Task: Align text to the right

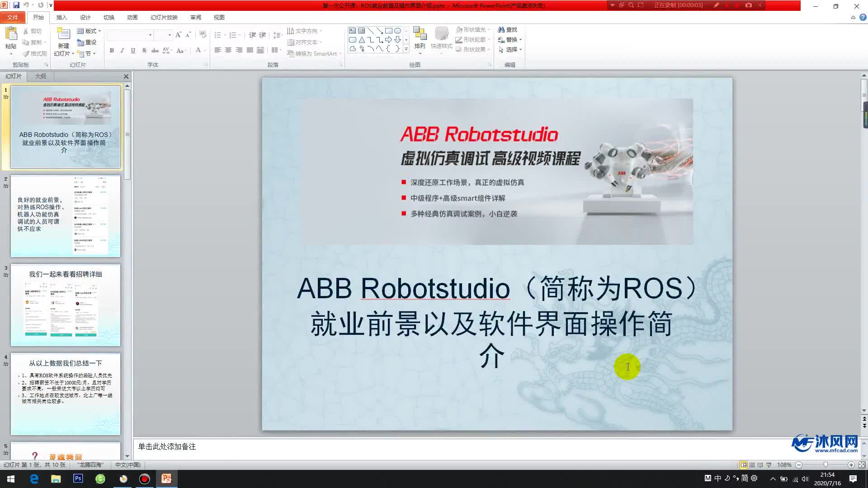Action: 239,50
